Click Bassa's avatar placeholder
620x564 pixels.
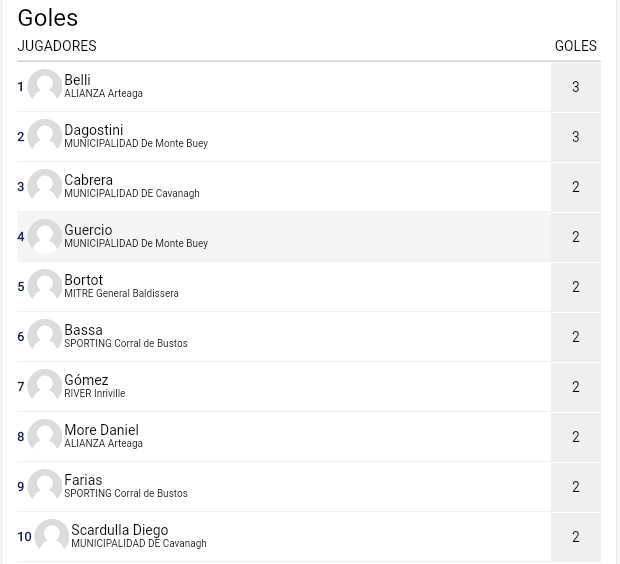click(45, 337)
